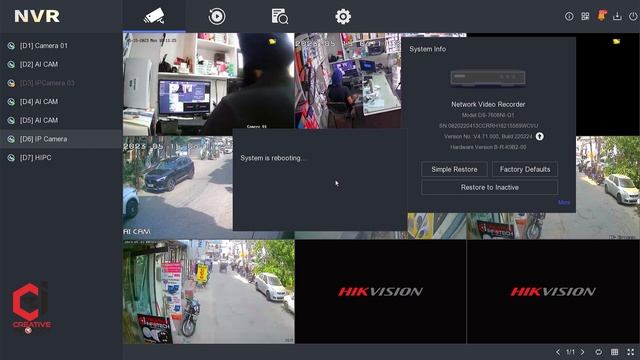Select the bottom-left street camera feed
The height and width of the screenshot is (360, 640).
[209, 291]
